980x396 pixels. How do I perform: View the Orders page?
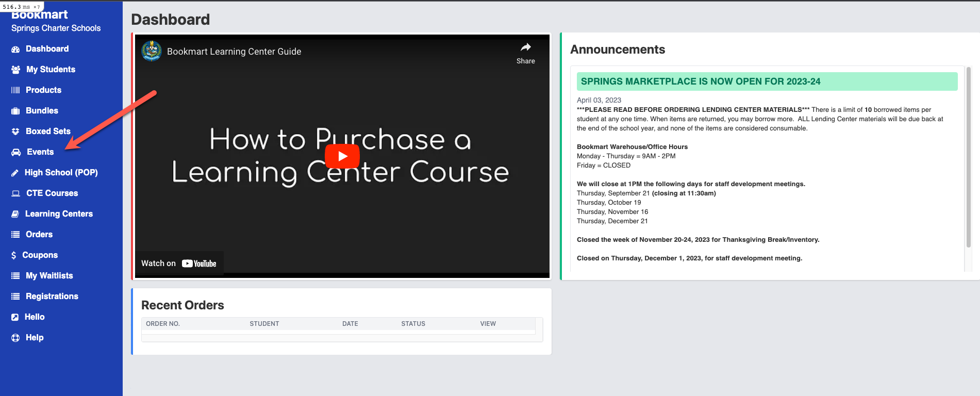click(39, 235)
